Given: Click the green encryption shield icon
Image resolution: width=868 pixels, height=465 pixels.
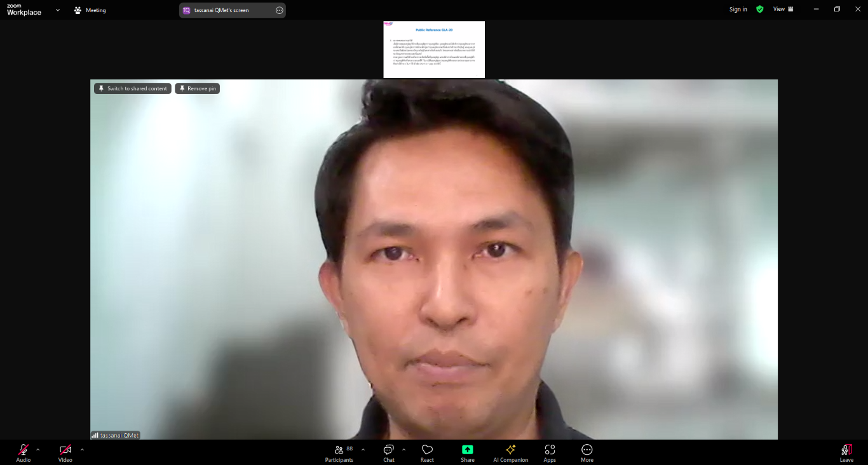Looking at the screenshot, I should tap(759, 10).
